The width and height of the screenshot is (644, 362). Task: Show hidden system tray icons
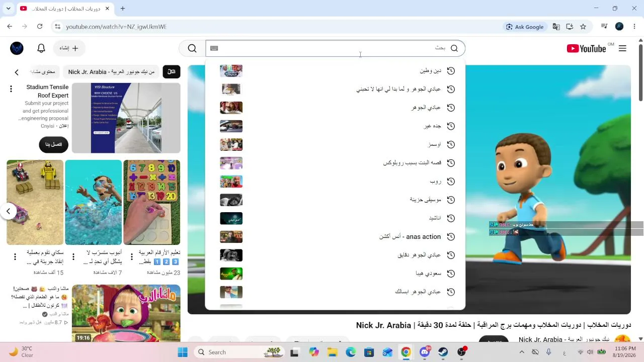522,352
